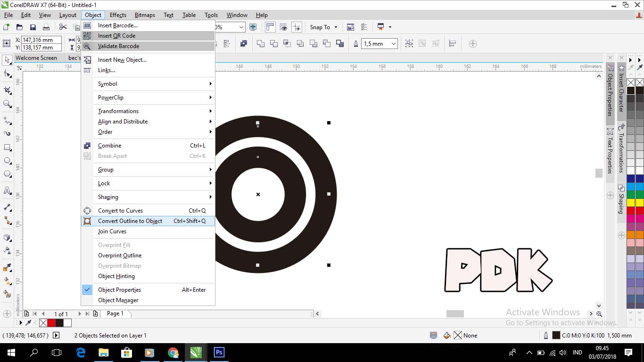Select the Rectangle tool

[x=7, y=148]
